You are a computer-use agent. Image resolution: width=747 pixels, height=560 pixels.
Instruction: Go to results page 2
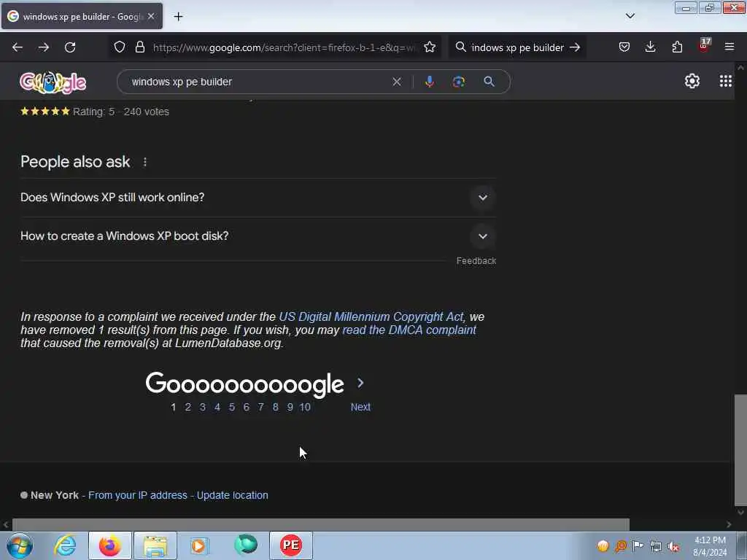(188, 407)
